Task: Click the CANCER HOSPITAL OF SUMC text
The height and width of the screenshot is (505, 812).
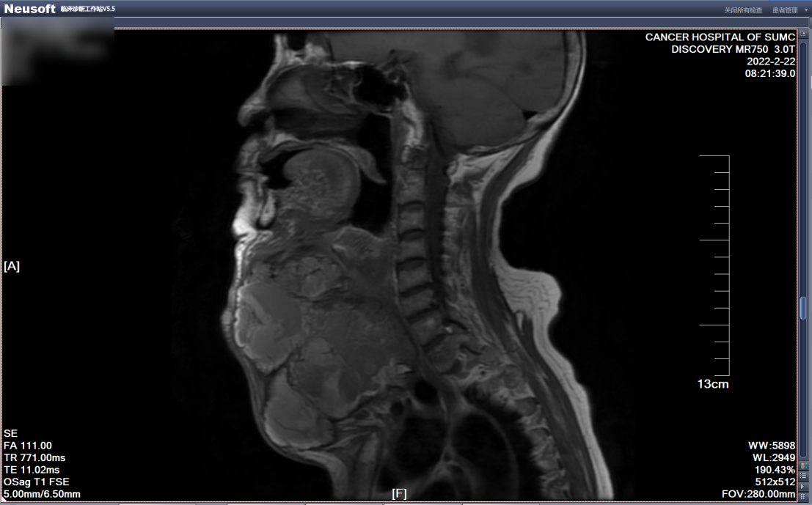Action: click(x=720, y=37)
